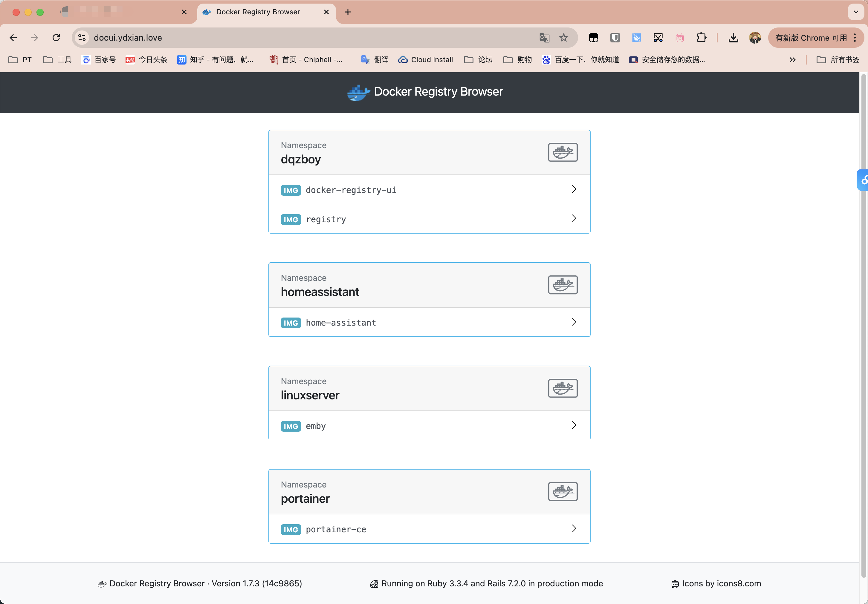Click the page vertical scrollbar
This screenshot has width=868, height=604.
pos(864,325)
